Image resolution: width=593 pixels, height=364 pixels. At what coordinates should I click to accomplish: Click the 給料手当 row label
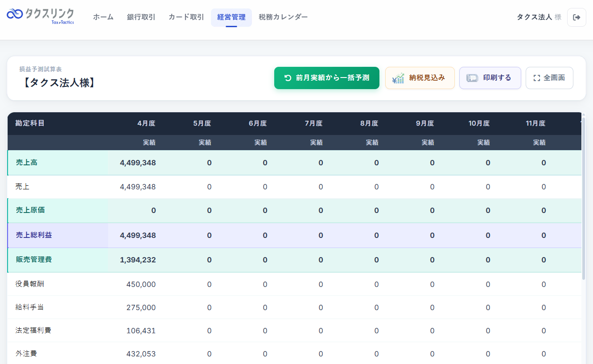pos(29,307)
